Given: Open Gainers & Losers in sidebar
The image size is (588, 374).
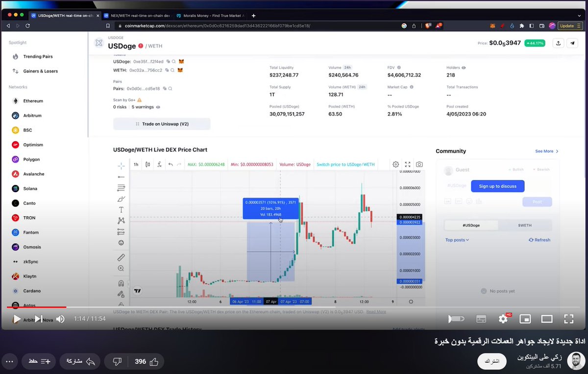Looking at the screenshot, I should point(40,71).
